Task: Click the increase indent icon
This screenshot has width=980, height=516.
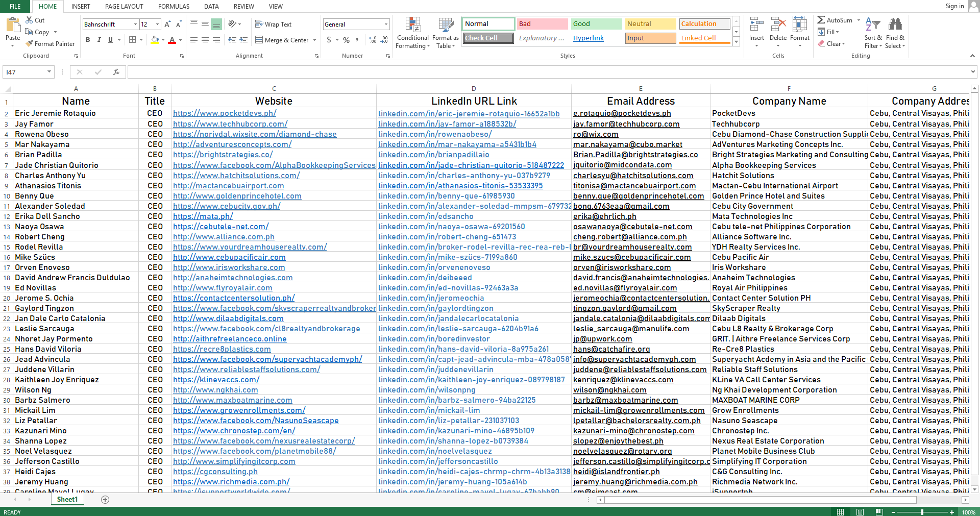Action: click(243, 40)
